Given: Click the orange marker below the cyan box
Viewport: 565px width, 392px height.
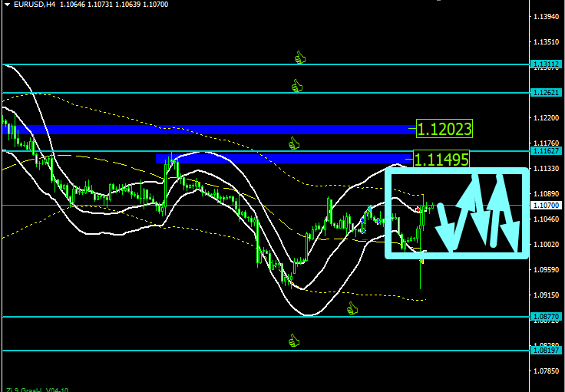Looking at the screenshot, I should [421, 261].
